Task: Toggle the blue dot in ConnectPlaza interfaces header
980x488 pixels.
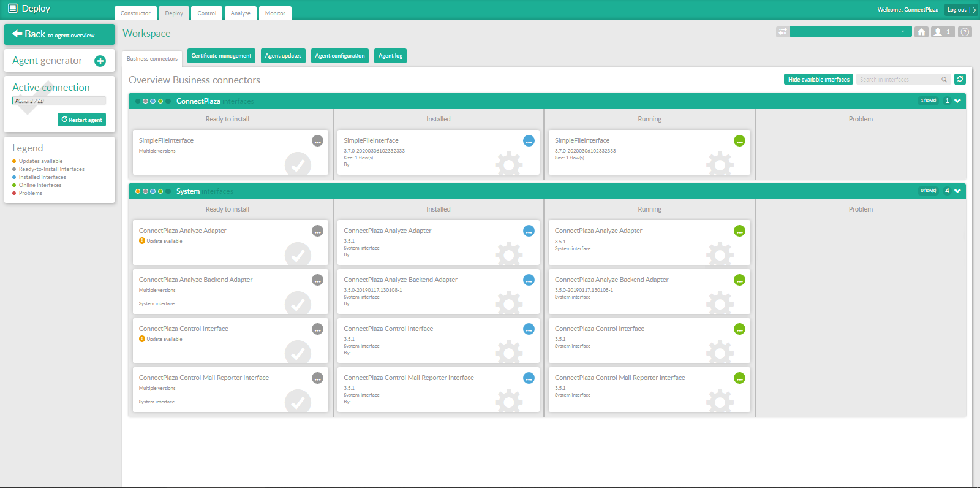Action: tap(153, 101)
